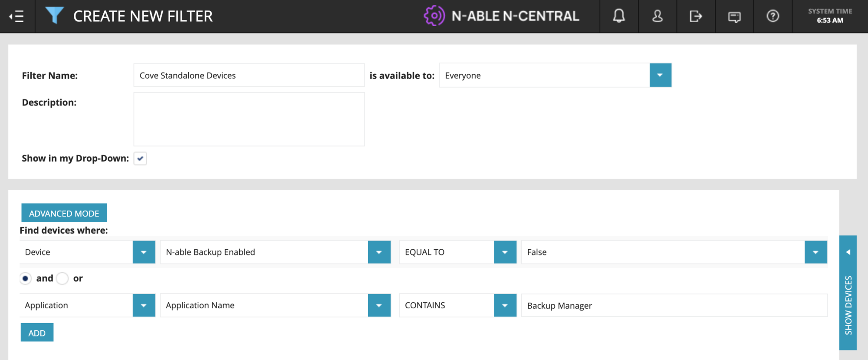
Task: Collapse the navigation menu icon
Action: (x=17, y=17)
